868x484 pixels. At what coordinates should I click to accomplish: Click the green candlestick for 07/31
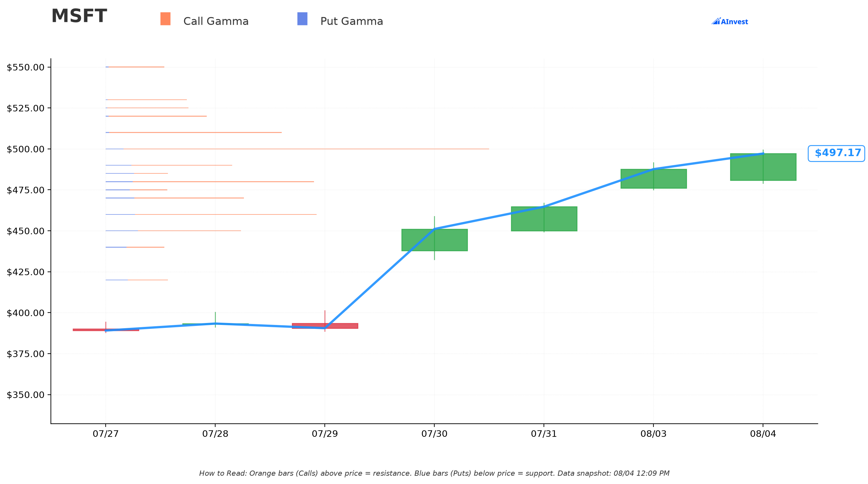point(544,219)
